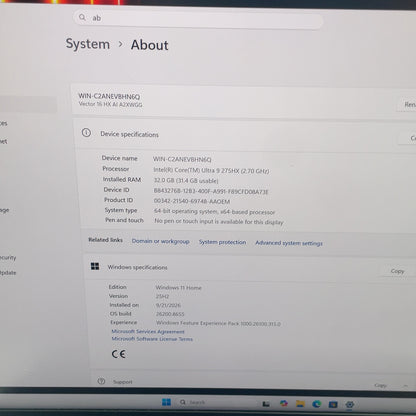Open System protection link
This screenshot has width=416, height=416.
[x=222, y=242]
